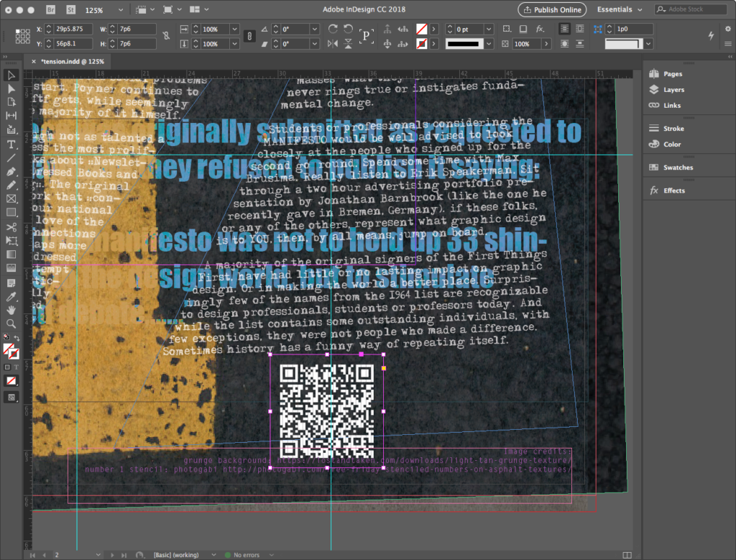The image size is (736, 560).
Task: Click the Publish Online button
Action: tap(552, 10)
